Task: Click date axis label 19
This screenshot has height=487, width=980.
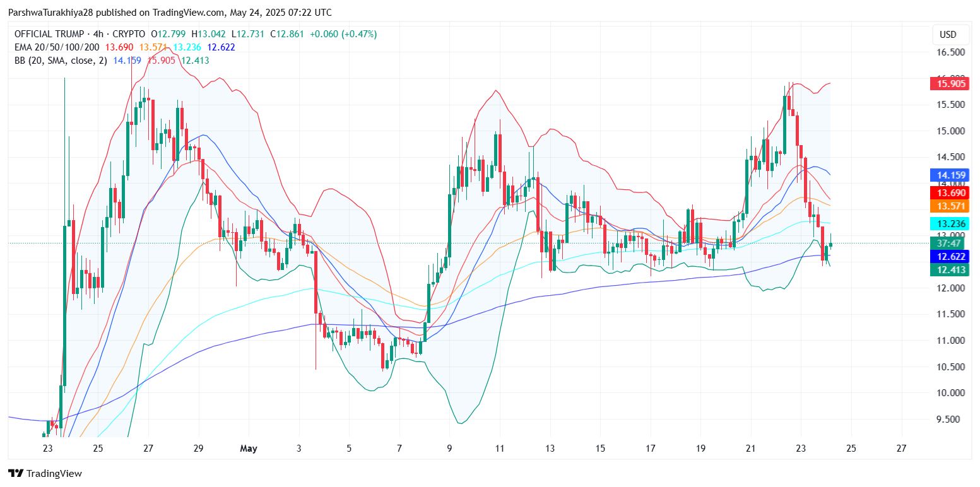Action: pyautogui.click(x=700, y=449)
